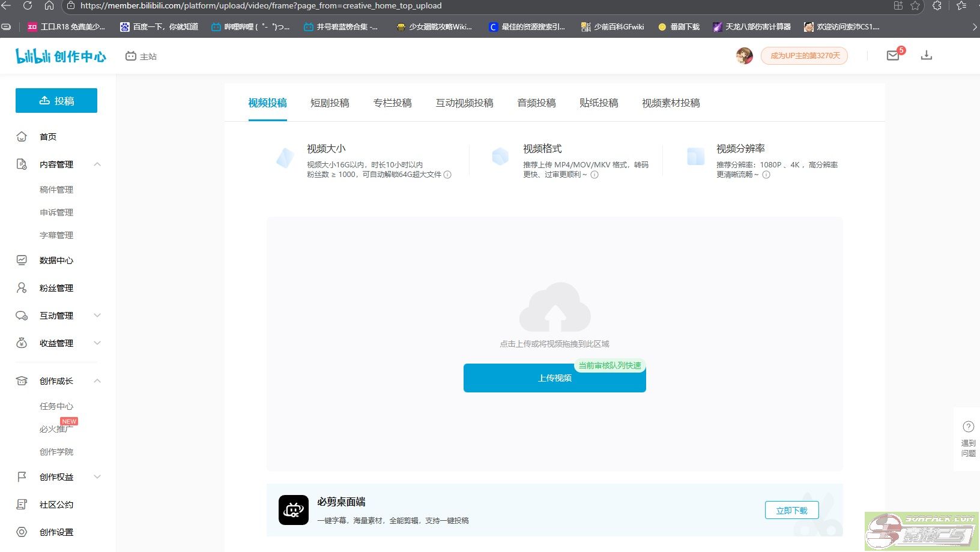Click the browser address bar URL
The image size is (980, 552).
(x=261, y=6)
